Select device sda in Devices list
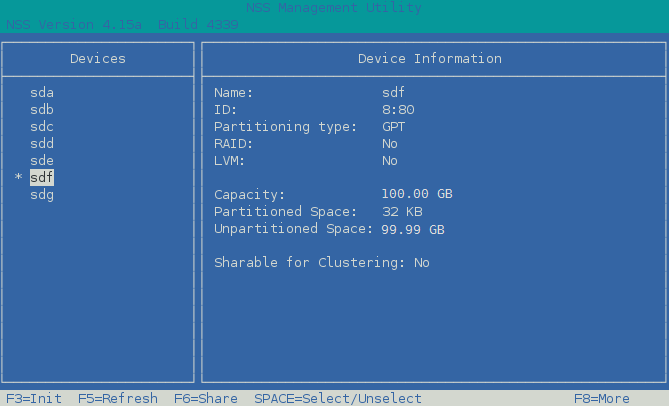 tap(42, 93)
